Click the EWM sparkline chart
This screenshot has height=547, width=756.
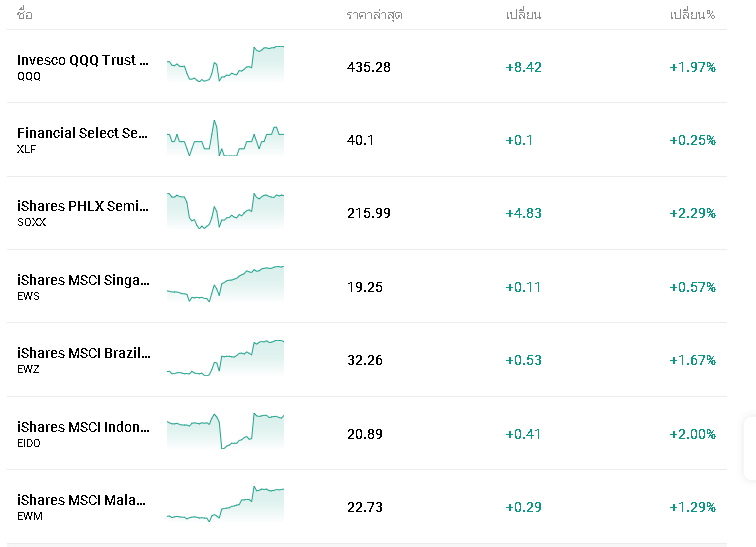point(225,504)
